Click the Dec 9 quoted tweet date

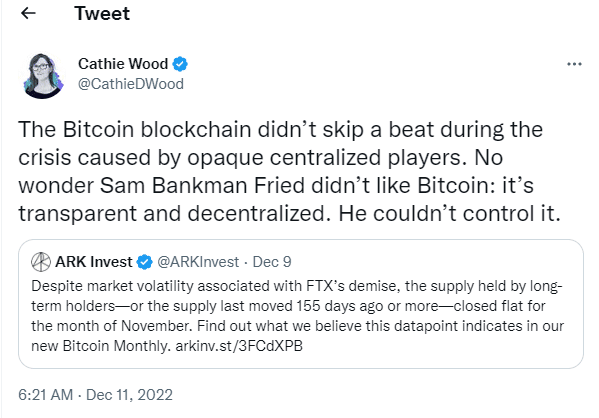click(272, 262)
